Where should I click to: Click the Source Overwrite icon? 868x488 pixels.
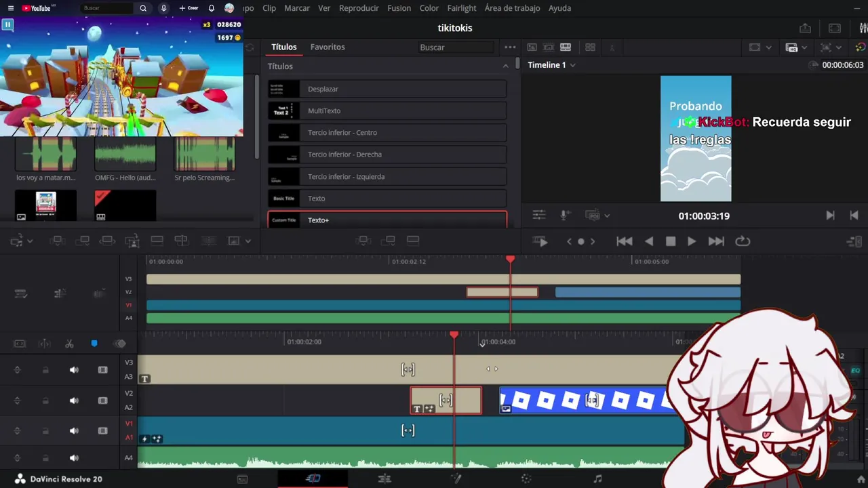[181, 241]
